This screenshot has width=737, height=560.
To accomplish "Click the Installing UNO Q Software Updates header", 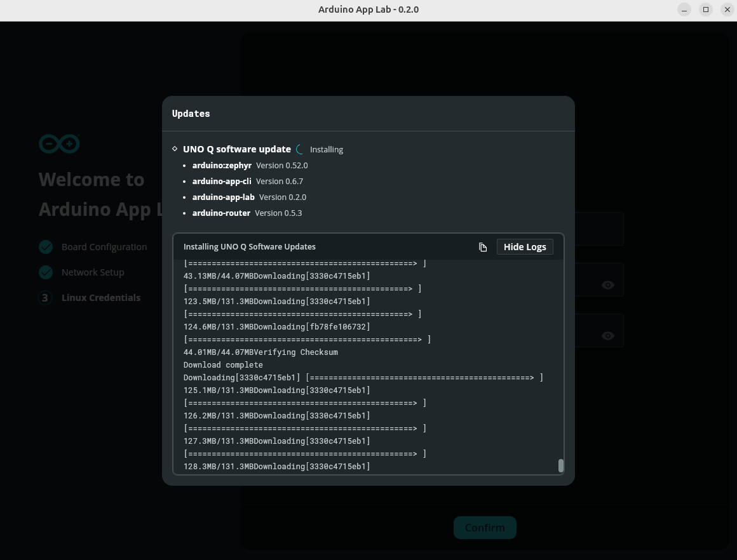I will 250,246.
